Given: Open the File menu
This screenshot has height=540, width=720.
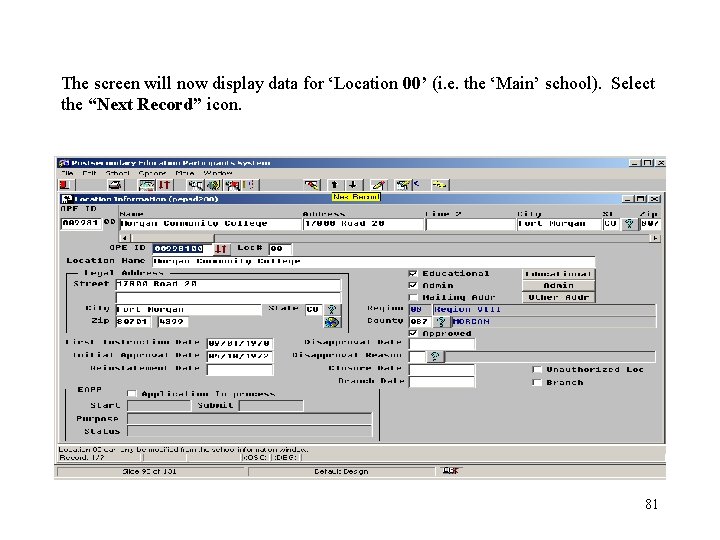Looking at the screenshot, I should 67,173.
